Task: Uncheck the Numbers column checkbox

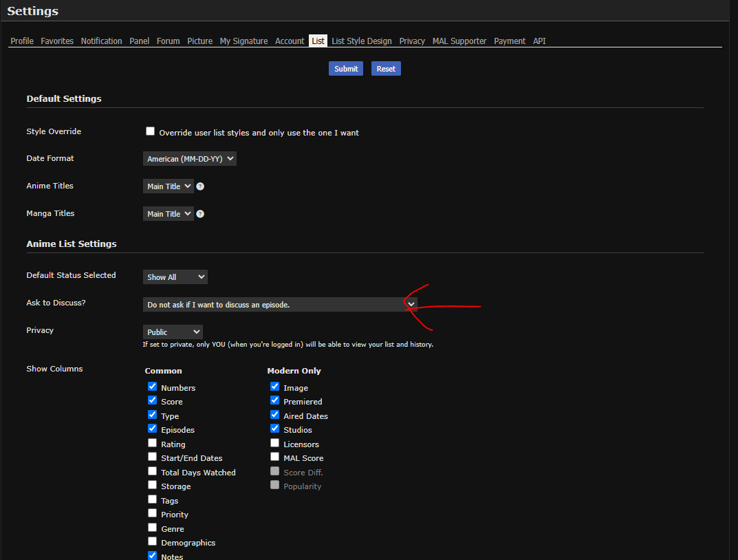Action: point(153,387)
